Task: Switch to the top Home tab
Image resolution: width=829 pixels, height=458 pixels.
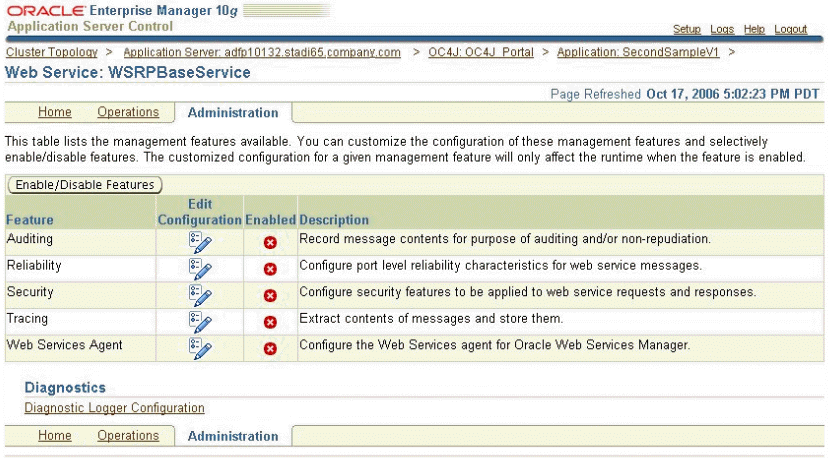Action: (54, 112)
